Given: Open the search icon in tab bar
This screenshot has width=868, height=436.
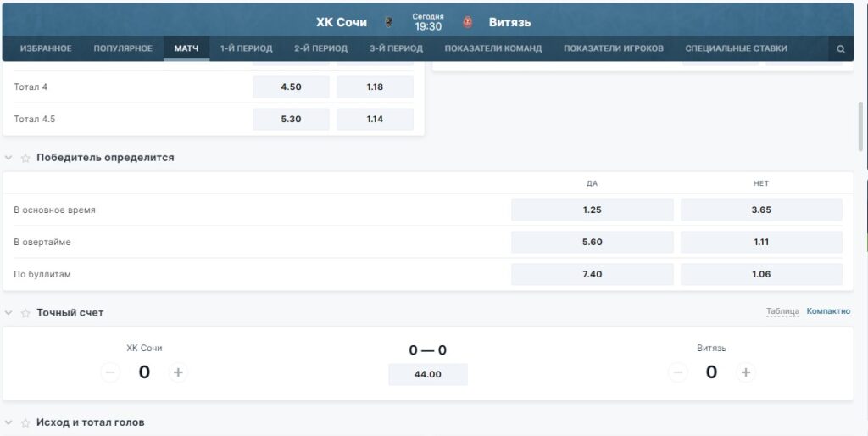Looking at the screenshot, I should [x=840, y=48].
